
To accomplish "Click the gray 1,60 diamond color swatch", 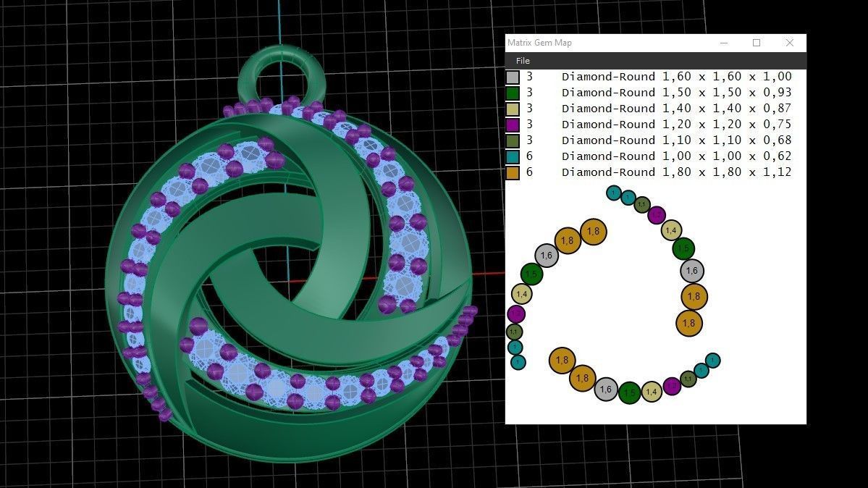I will pyautogui.click(x=513, y=77).
